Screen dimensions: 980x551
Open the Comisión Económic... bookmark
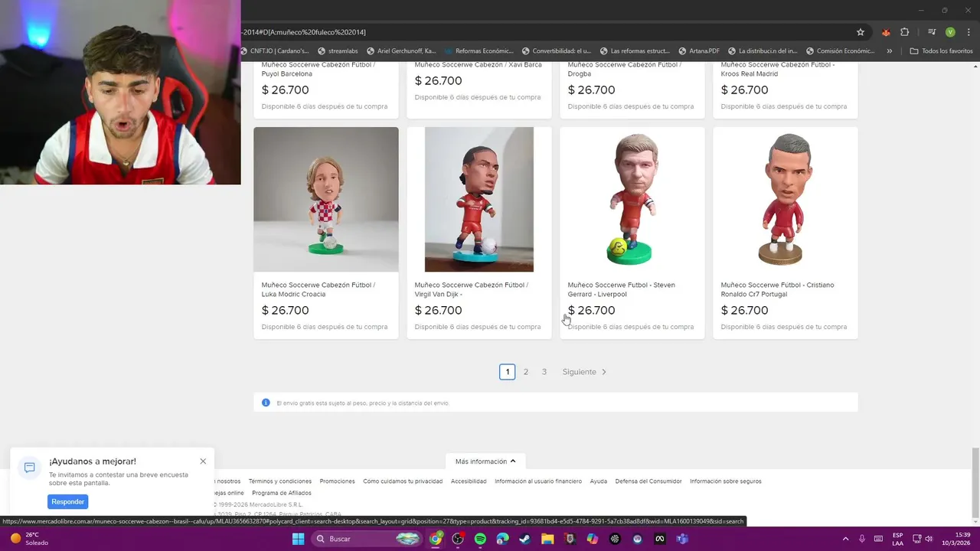(841, 51)
